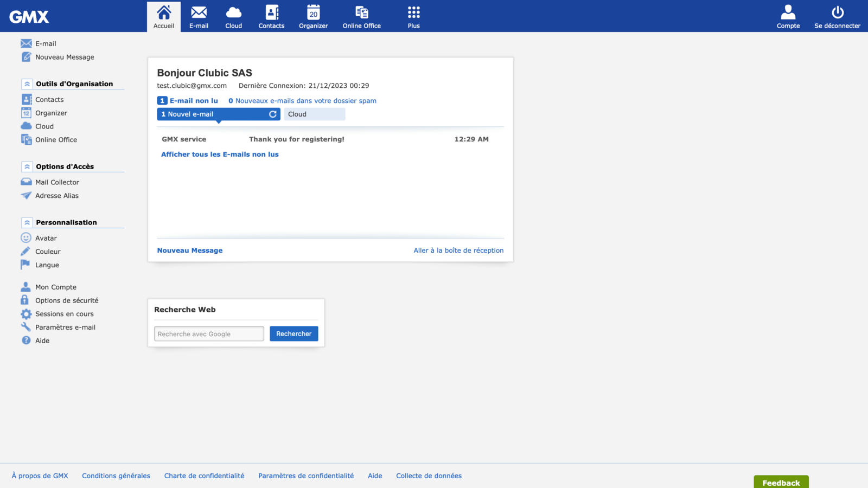Open 'À propos de GMX' footer link
Viewport: 868px width, 488px height.
tap(40, 476)
